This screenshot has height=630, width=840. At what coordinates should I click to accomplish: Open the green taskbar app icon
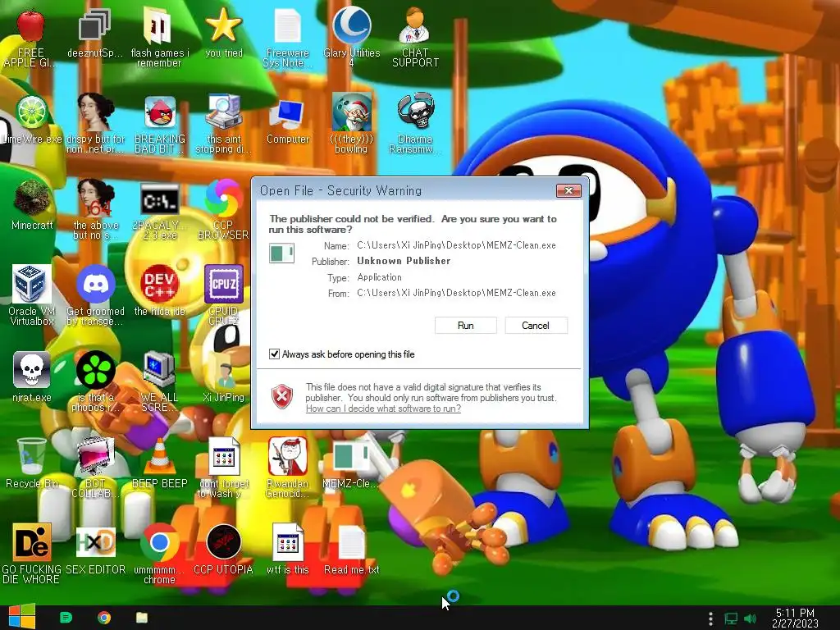tap(66, 618)
